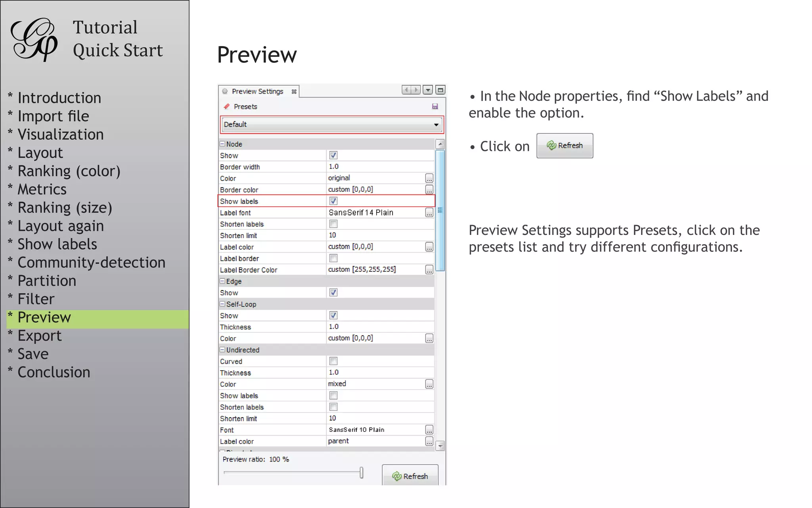Open Label font ellipsis editor button
Viewport: 812px width, 508px height.
[429, 213]
